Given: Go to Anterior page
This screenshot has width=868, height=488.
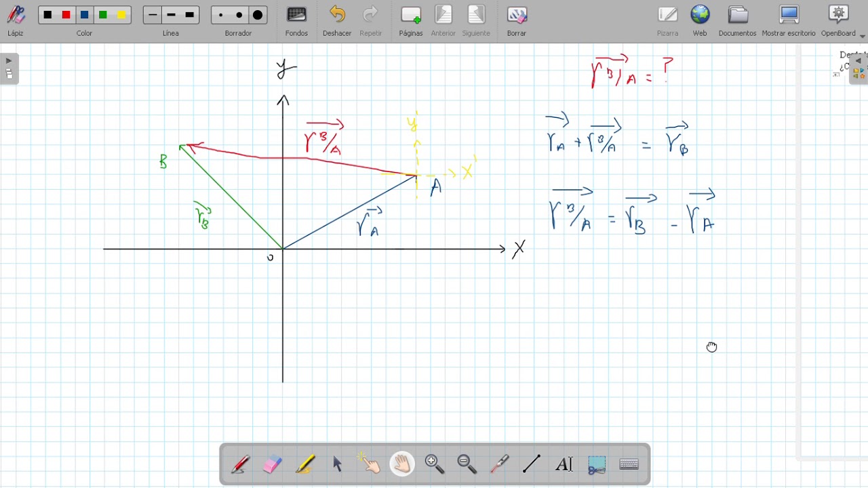Looking at the screenshot, I should (443, 20).
